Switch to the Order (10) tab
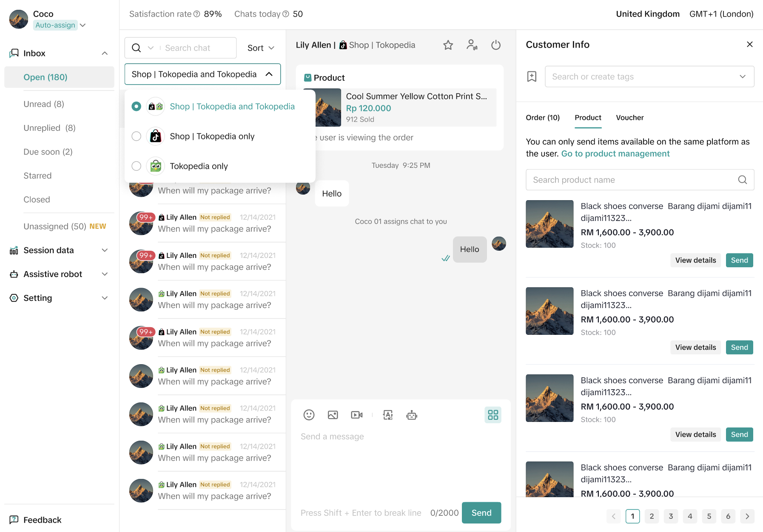The image size is (763, 532). (543, 118)
